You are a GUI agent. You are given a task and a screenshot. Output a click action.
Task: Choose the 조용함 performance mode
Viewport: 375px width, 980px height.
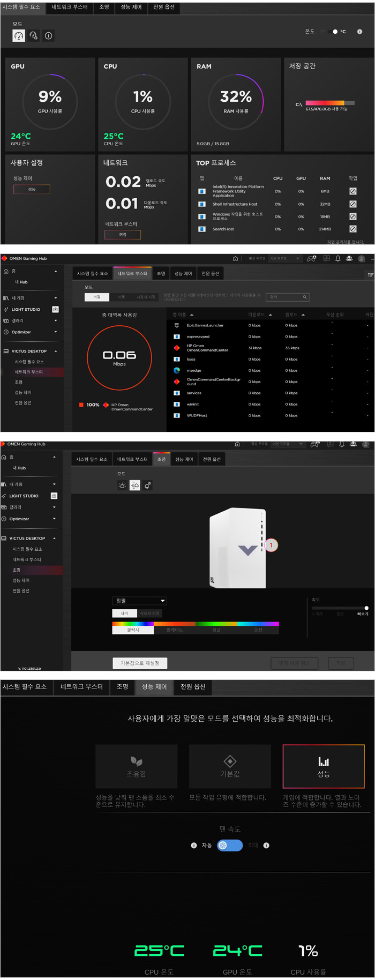(x=136, y=766)
